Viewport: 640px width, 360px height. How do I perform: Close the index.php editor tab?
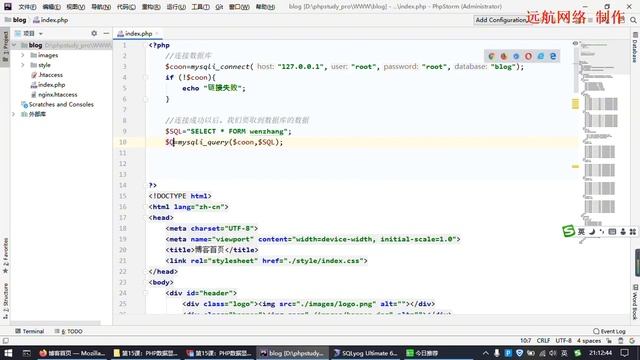click(x=156, y=33)
